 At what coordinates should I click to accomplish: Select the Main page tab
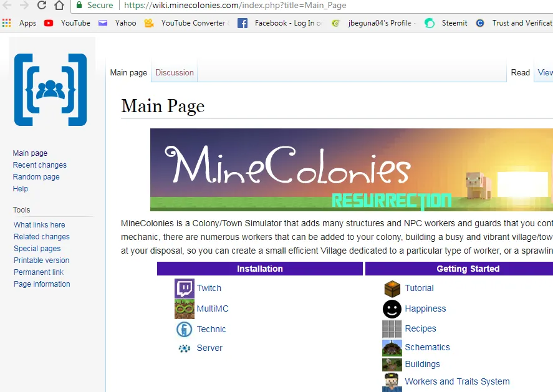click(x=128, y=73)
